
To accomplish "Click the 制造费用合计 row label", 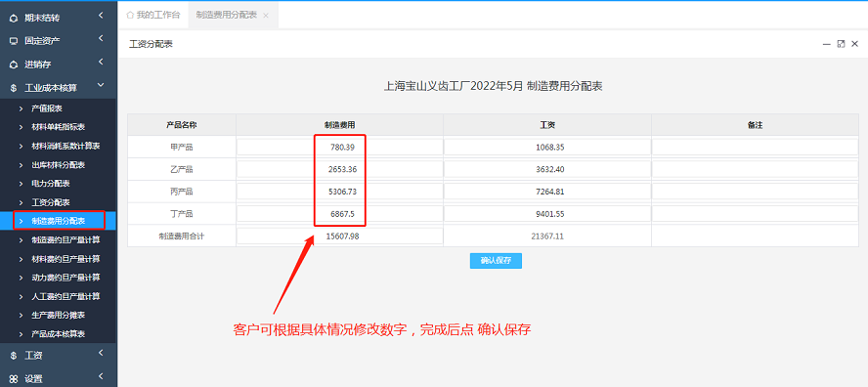I will click(182, 236).
